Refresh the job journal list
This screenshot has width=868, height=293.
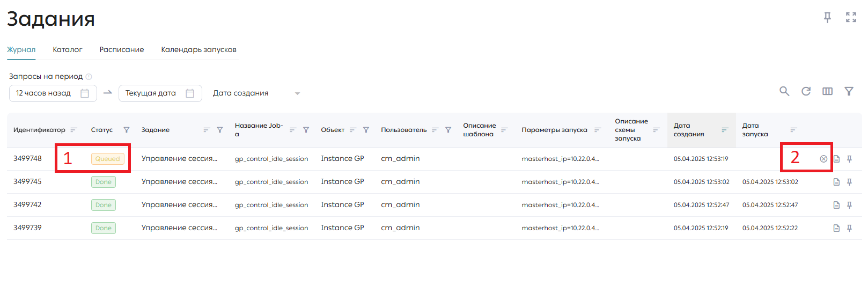click(806, 91)
